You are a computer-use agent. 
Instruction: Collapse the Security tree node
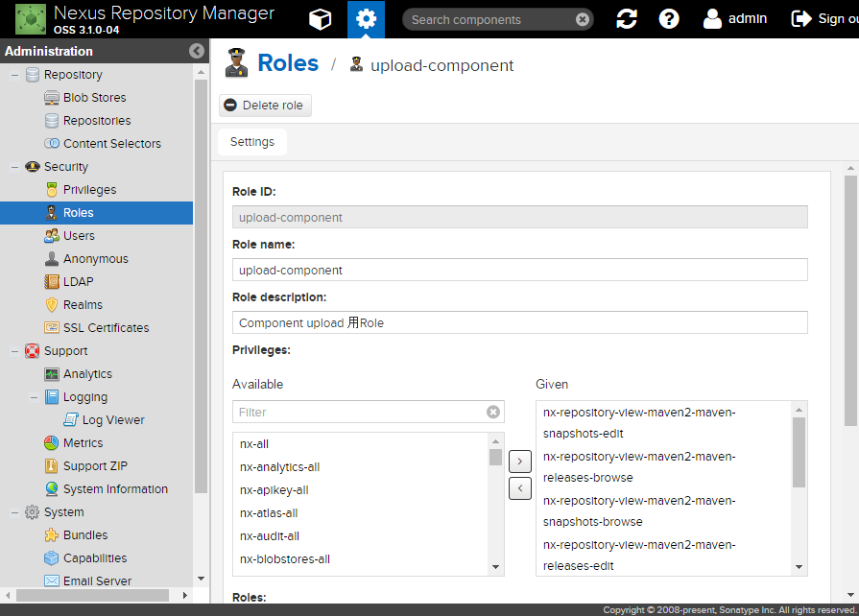[14, 166]
